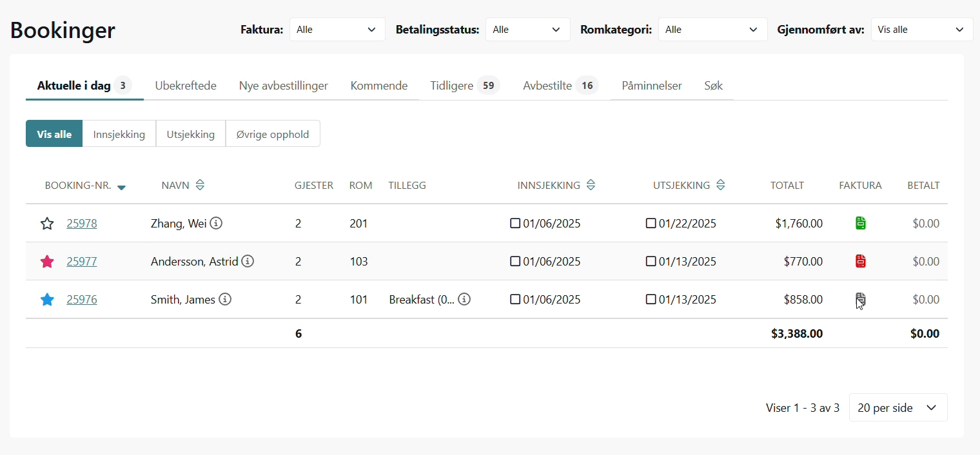Click the info icon next to Zhang, Wei

[217, 224]
